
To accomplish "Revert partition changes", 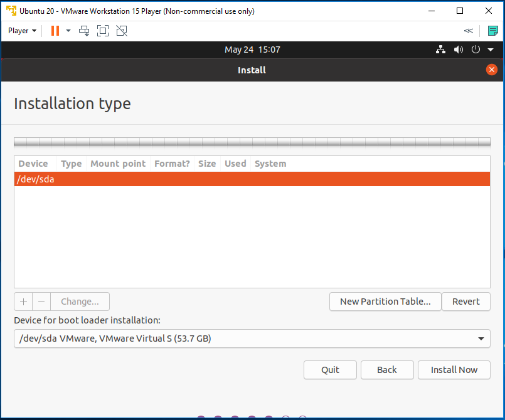I will point(466,302).
